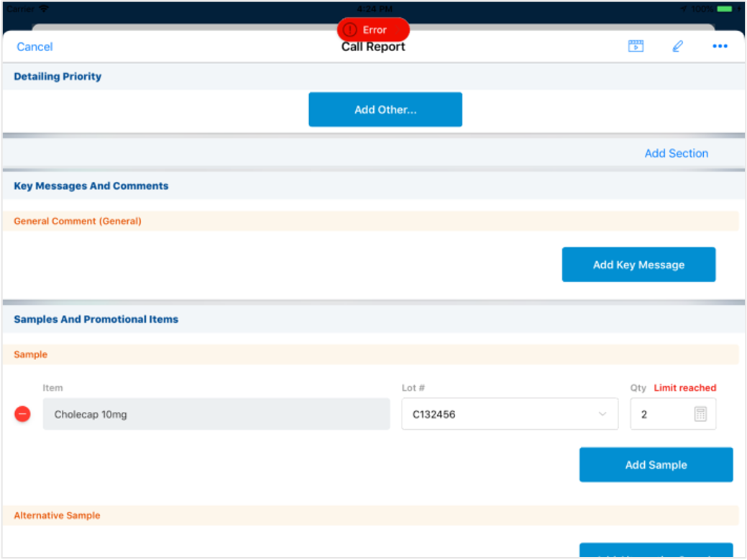Remove Cholecap 10mg with red minus icon
The height and width of the screenshot is (560, 747).
point(23,414)
